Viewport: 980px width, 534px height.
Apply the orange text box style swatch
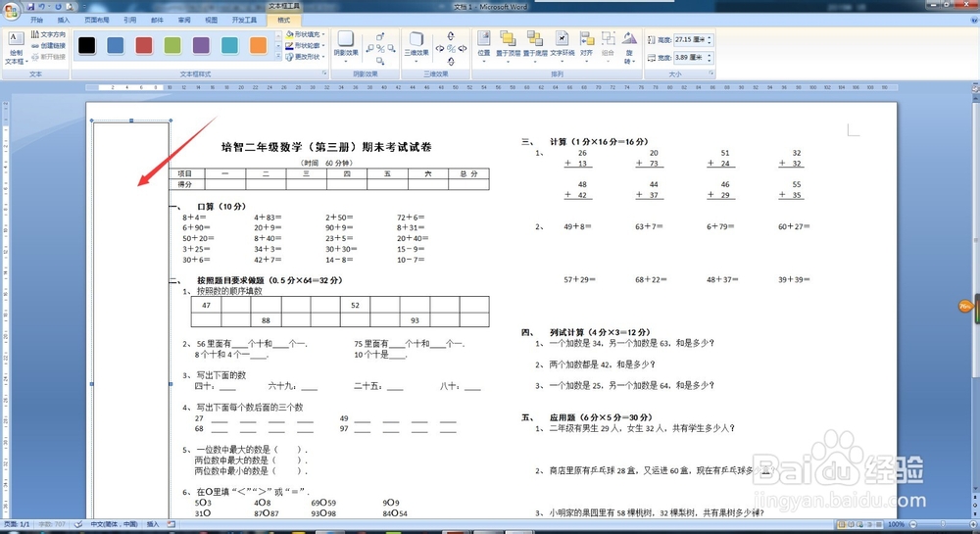pos(258,45)
